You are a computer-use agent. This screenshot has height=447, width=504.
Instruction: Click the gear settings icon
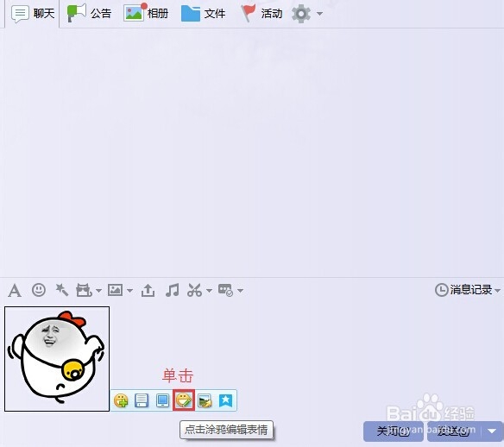click(301, 14)
